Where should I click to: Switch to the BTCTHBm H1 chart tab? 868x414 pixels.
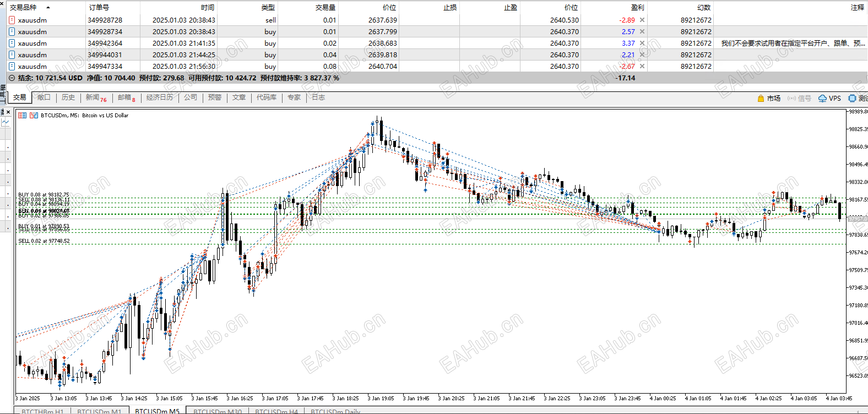pos(42,411)
